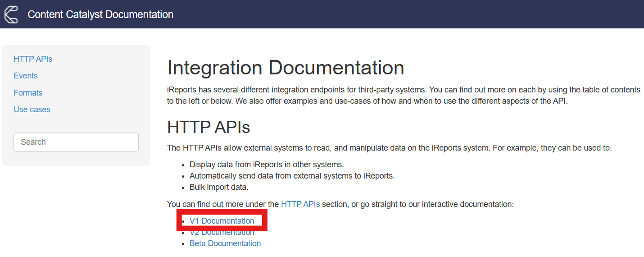644x257 pixels.
Task: Select Formats in the sidebar navigation
Action: 28,93
